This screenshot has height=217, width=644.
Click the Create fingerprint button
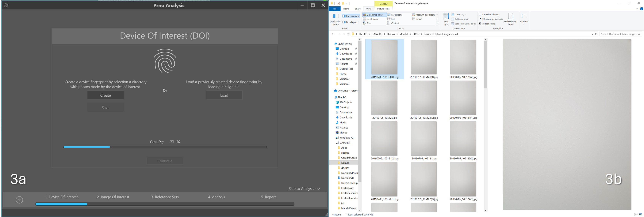coord(105,95)
